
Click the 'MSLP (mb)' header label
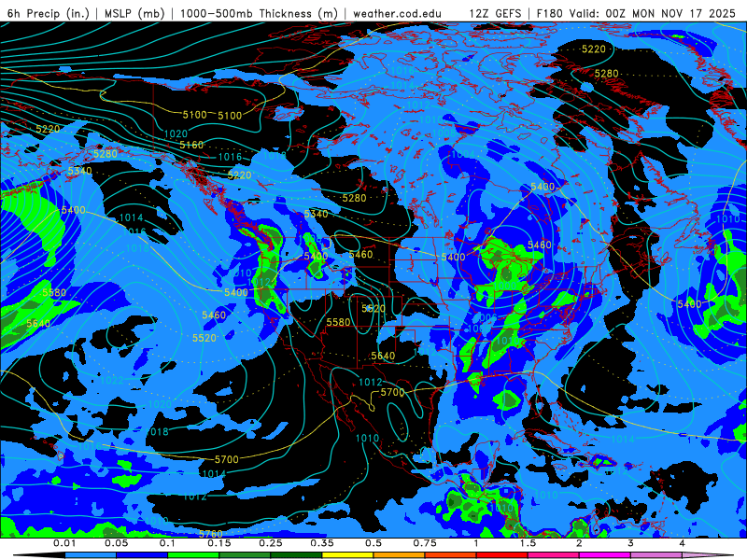point(134,13)
